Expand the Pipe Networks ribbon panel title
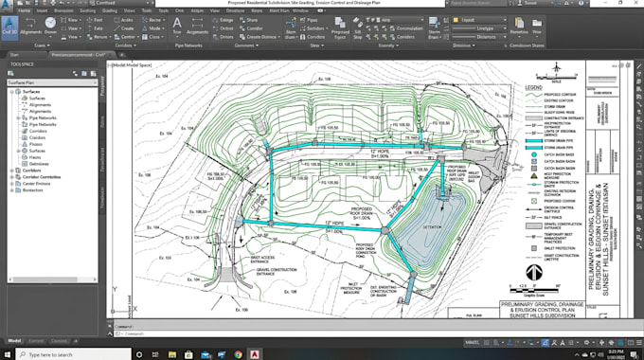The image size is (644, 360). click(x=188, y=45)
